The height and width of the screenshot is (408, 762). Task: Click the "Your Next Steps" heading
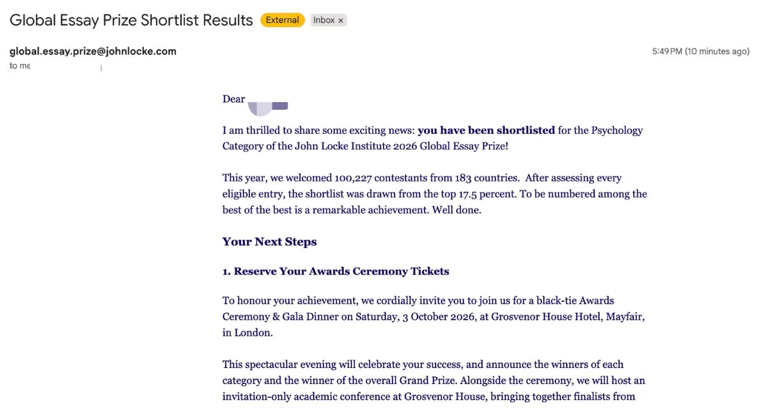point(269,241)
